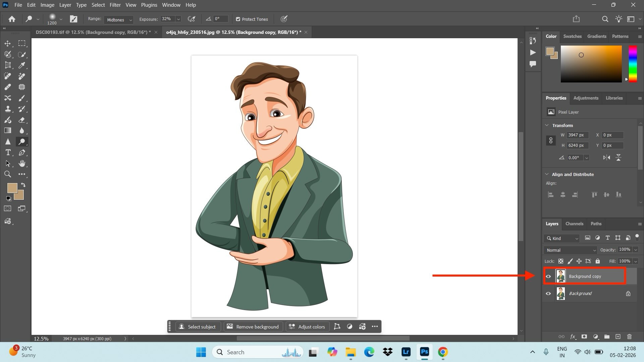Click the Select subject button

(x=198, y=326)
